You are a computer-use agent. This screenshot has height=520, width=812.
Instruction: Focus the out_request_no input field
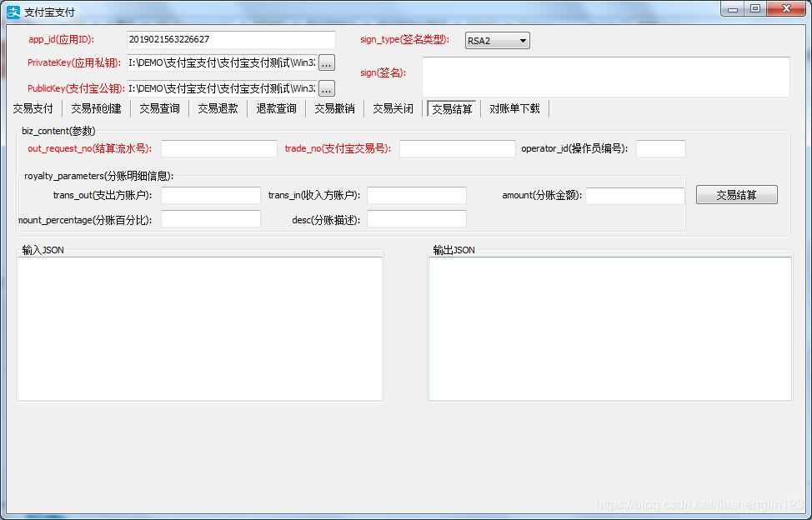219,148
